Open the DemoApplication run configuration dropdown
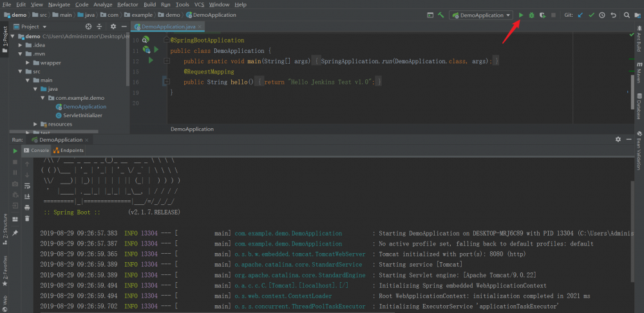644x313 pixels. click(480, 15)
